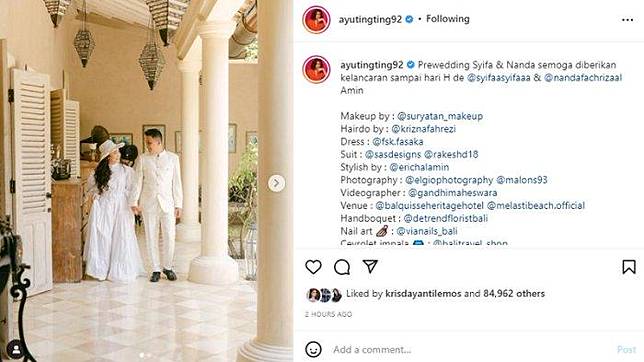Viewport: 644px width, 362px height.
Task: Go to next photo with carousel arrow
Action: tap(276, 183)
